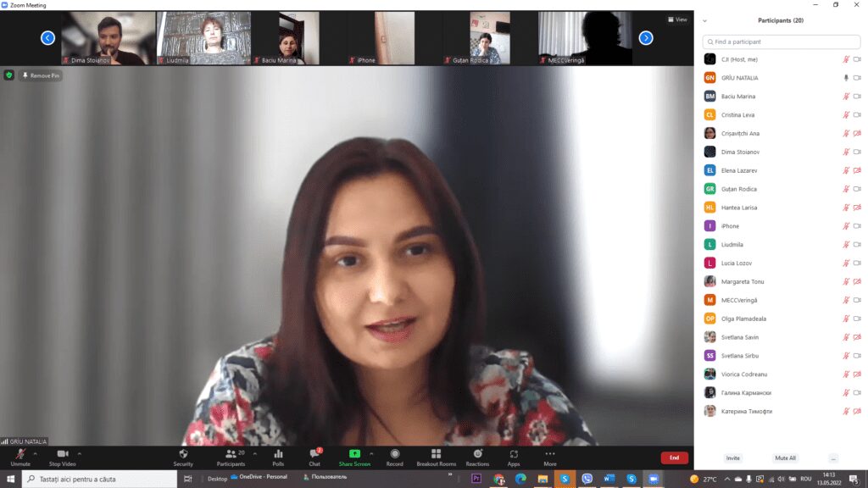Open the View layout menu

[677, 19]
